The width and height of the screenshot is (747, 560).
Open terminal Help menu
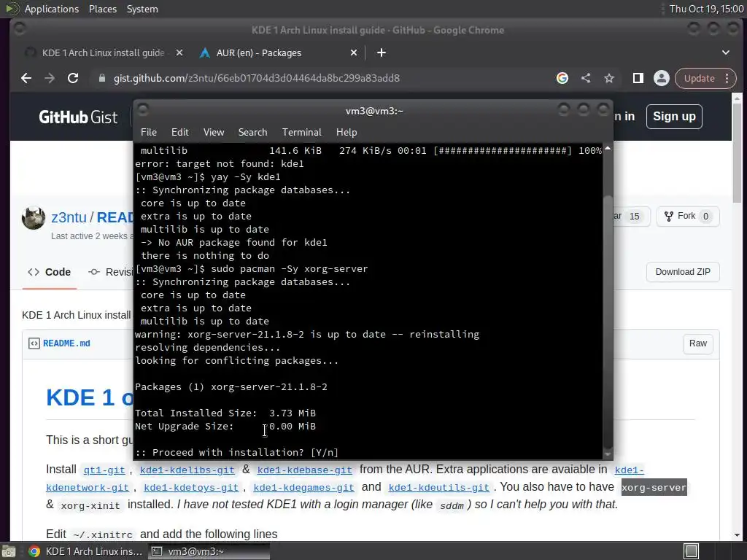[x=347, y=133]
